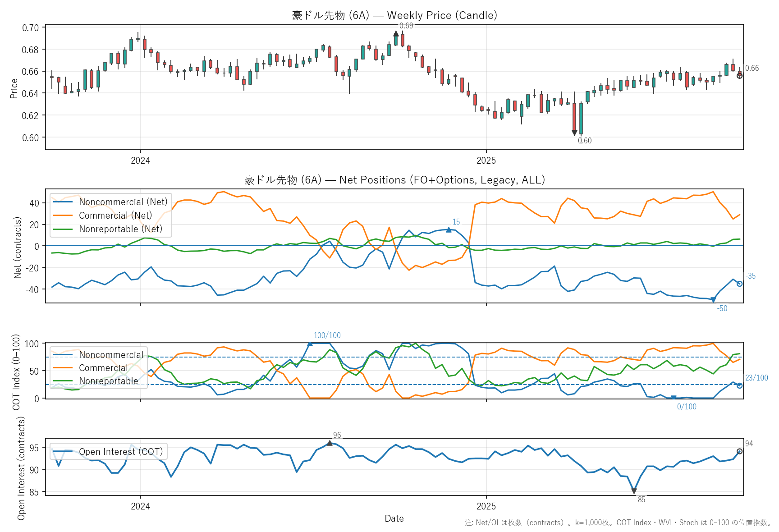Click the Noncommercial net peak marker labeled 15
Image resolution: width=779 pixels, height=532 pixels.
point(449,230)
